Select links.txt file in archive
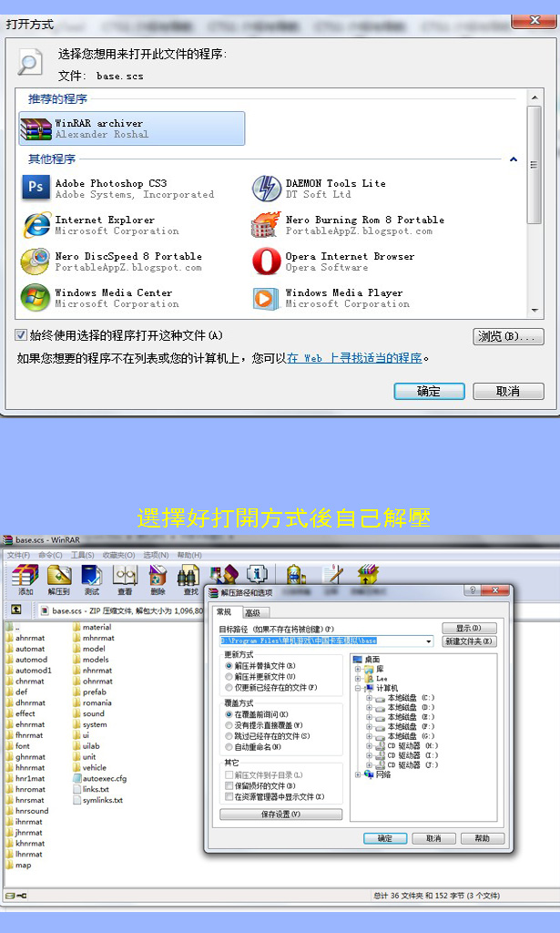560x933 pixels. click(x=91, y=789)
